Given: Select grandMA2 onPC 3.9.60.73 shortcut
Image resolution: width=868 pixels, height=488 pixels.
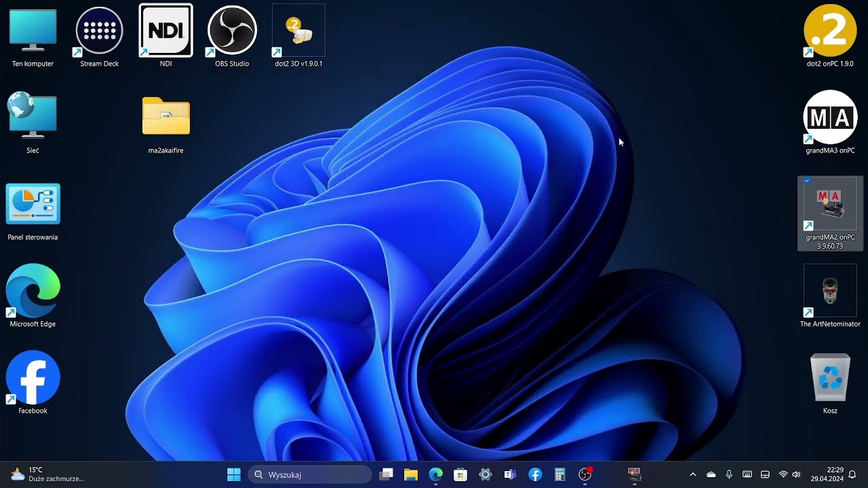Looking at the screenshot, I should click(830, 213).
